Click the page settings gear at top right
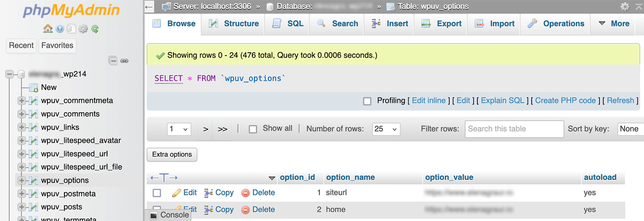644x221 pixels. [625, 6]
